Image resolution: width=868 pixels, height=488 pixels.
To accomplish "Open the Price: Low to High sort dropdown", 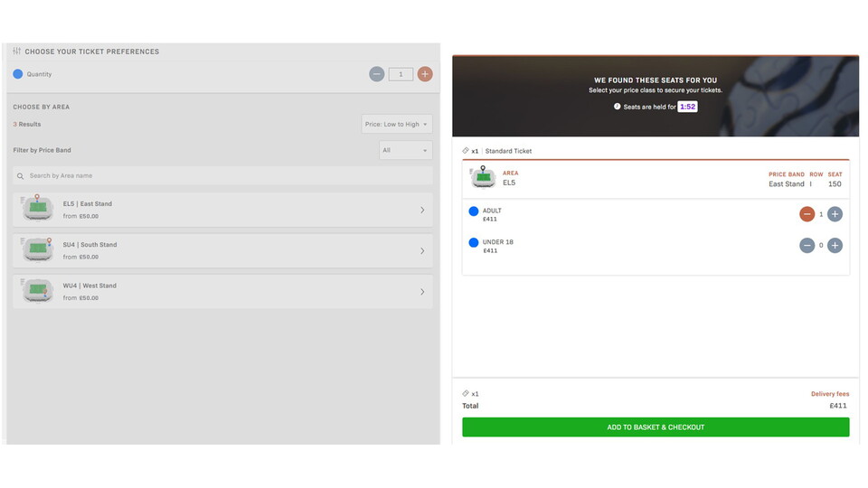I will [x=396, y=124].
